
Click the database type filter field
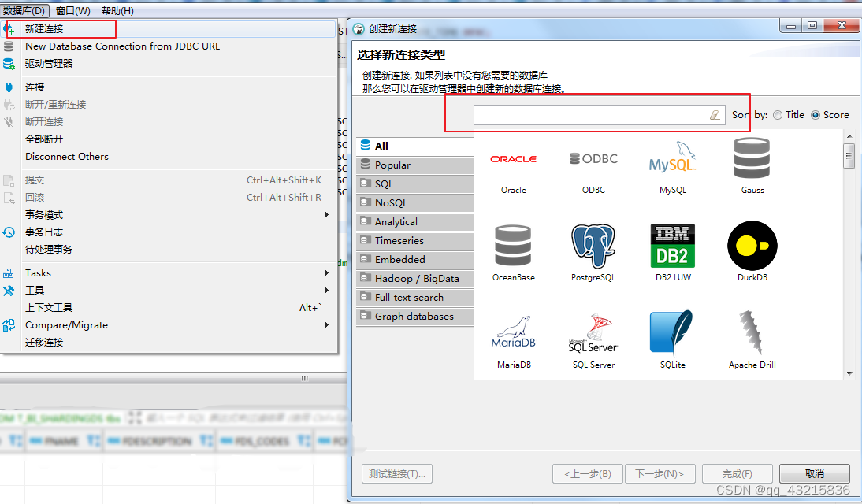coord(599,115)
